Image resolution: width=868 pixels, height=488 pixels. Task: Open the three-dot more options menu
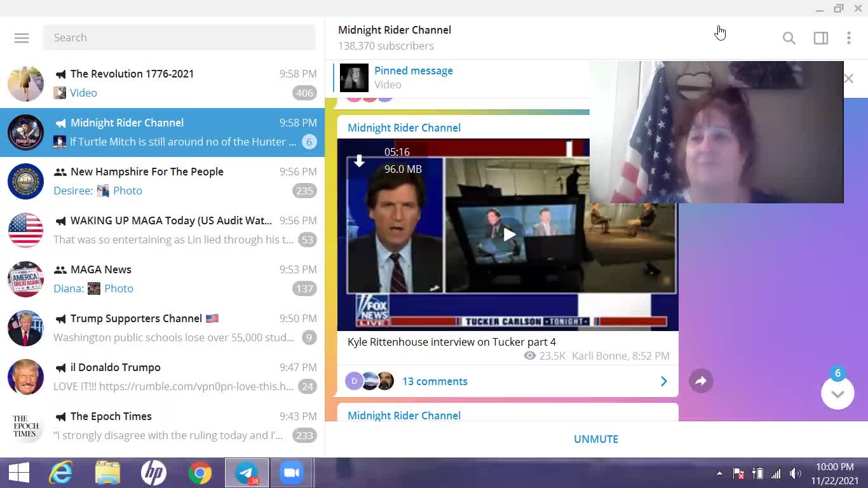tap(849, 38)
